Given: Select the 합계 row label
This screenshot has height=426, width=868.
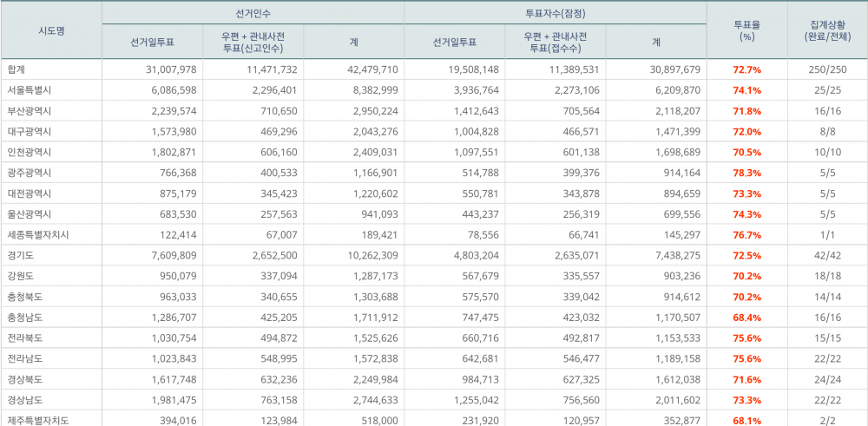Looking at the screenshot, I should (16, 69).
